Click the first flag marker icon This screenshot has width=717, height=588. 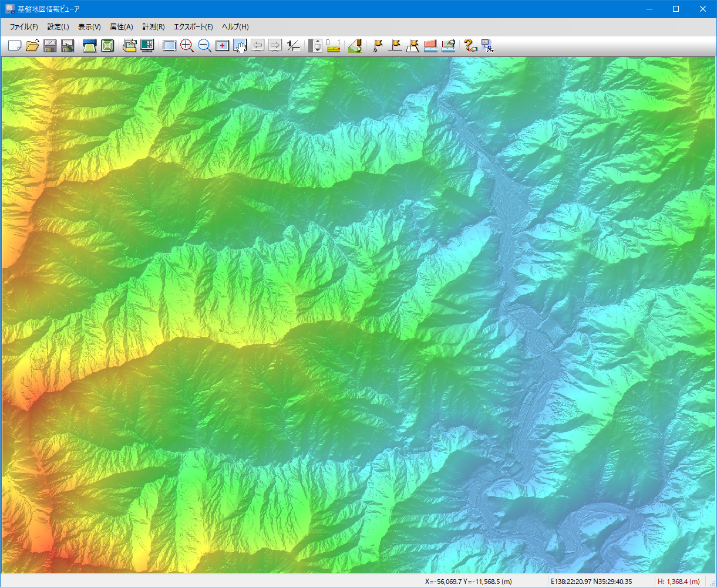pos(378,45)
